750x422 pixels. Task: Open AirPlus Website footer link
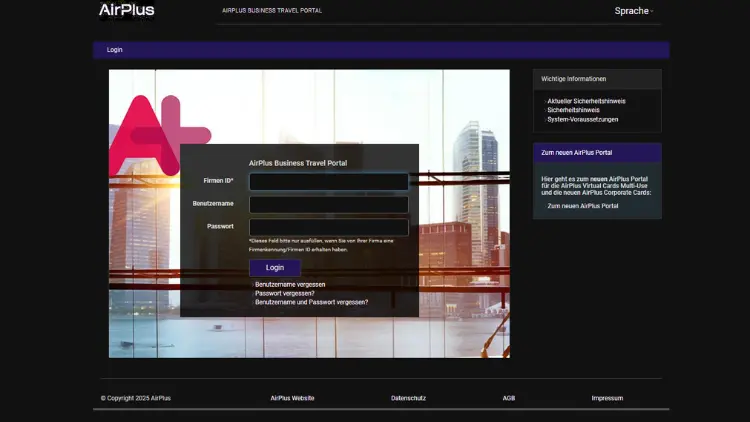pos(292,398)
